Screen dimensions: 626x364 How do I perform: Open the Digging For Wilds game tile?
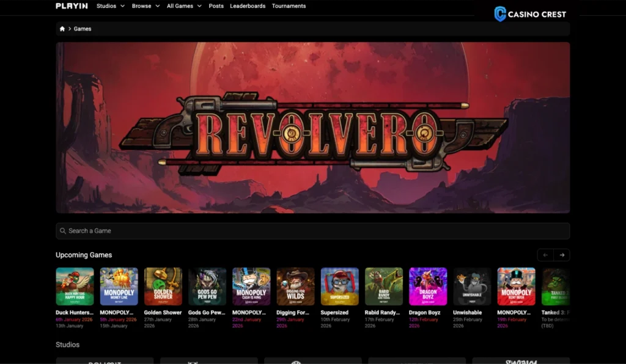[x=295, y=286]
